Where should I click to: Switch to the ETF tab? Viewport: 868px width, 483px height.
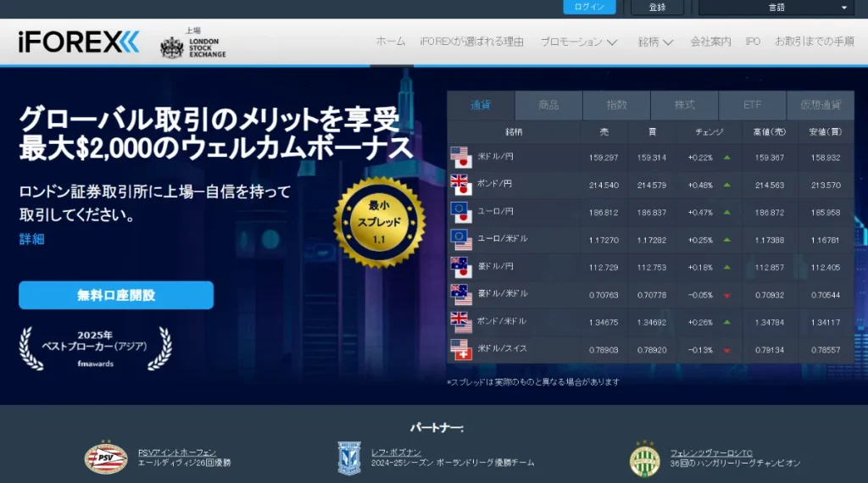click(753, 105)
